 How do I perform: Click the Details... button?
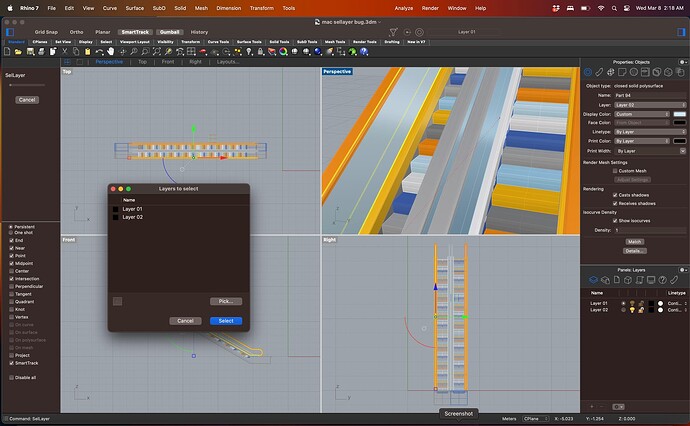point(634,251)
